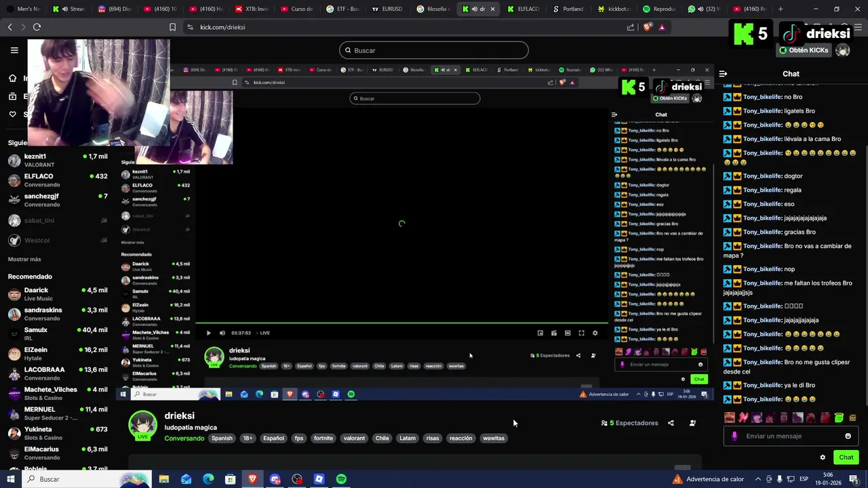This screenshot has height=488, width=868.
Task: Click share icon beside 5 Espectadores
Action: point(671,423)
